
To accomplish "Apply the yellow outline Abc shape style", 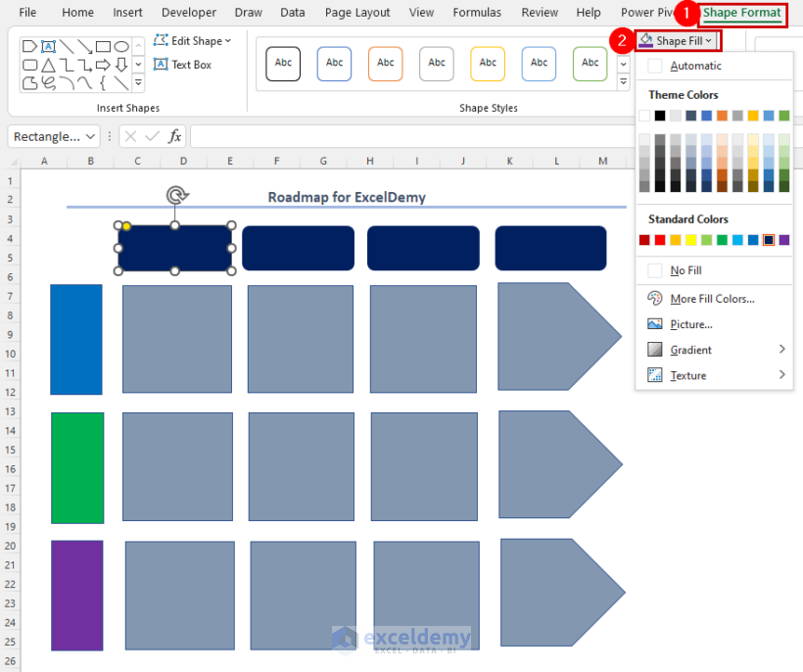I will click(x=488, y=64).
